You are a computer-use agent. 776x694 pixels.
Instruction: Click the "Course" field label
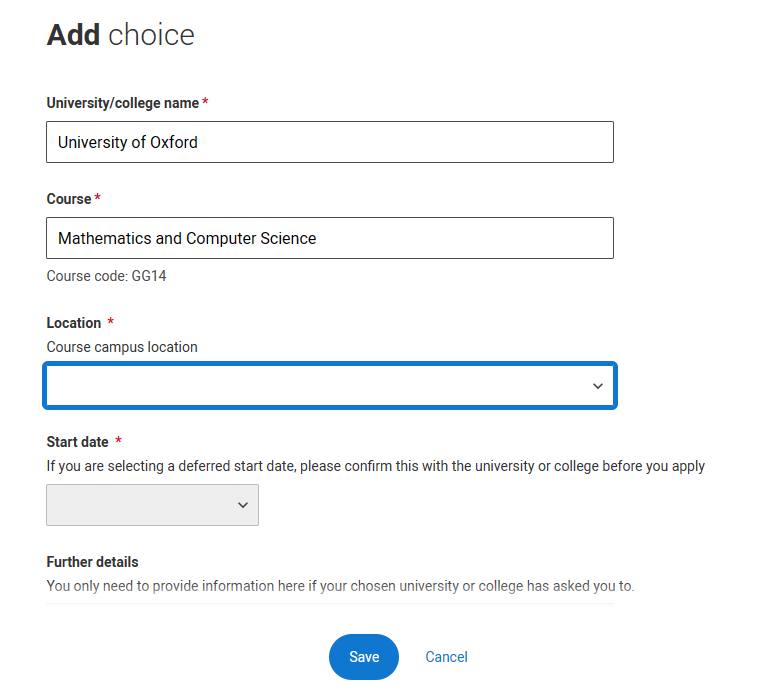click(x=69, y=199)
